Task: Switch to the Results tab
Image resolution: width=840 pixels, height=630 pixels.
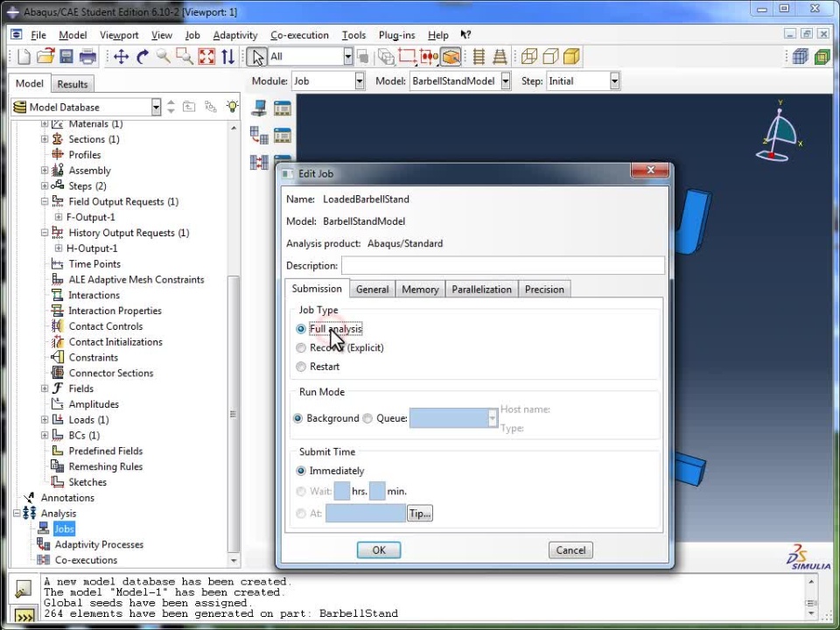Action: point(73,84)
